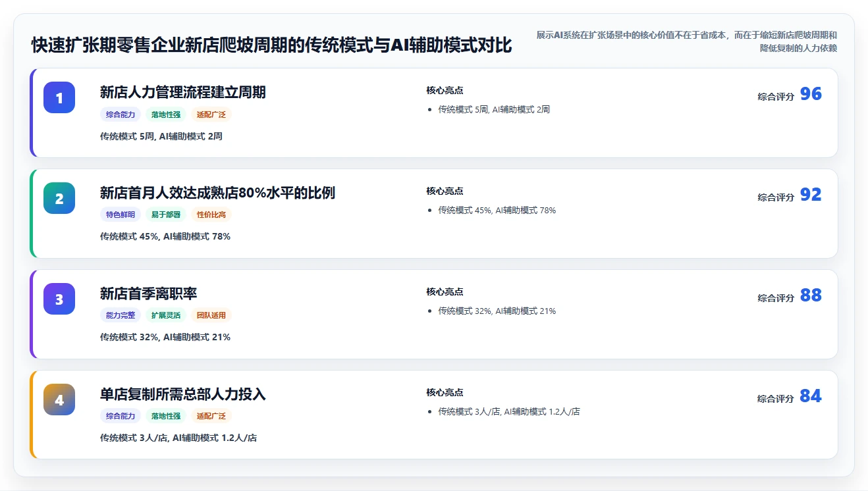Select the 落地性强 tag in card 1
868x491 pixels.
(166, 115)
